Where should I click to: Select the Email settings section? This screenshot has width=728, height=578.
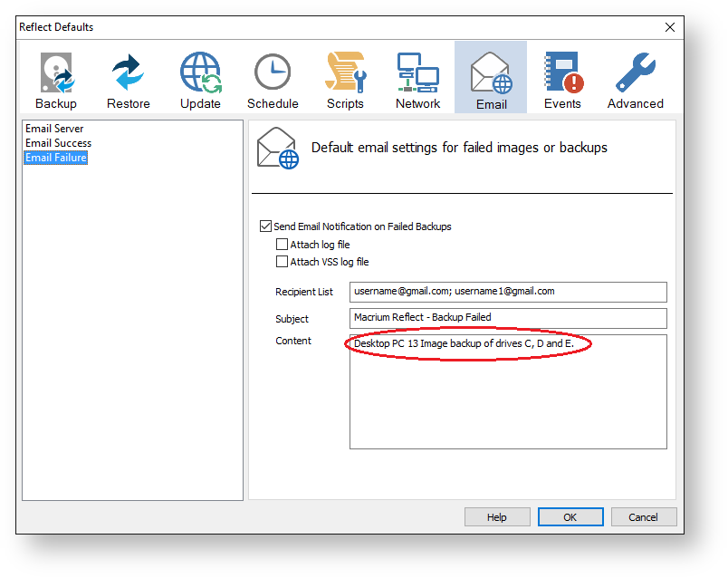(491, 77)
